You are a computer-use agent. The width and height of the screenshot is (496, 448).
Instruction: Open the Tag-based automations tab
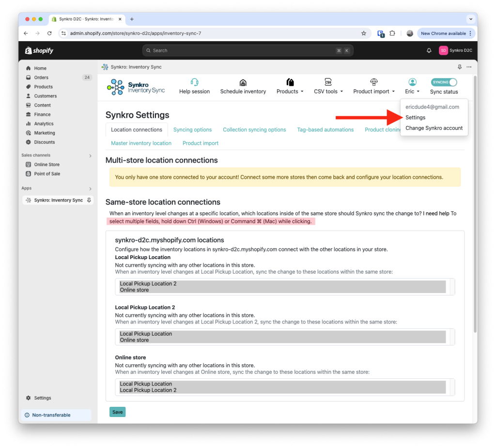[x=325, y=130]
